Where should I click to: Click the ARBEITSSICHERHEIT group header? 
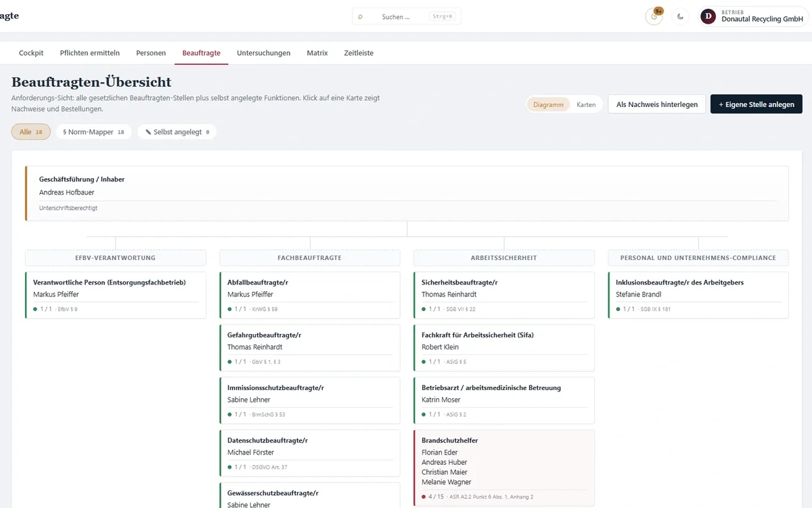coord(504,258)
